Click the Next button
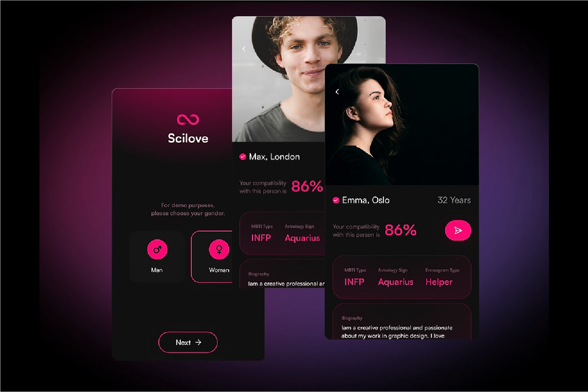Viewport: 588px width, 392px height. [x=188, y=342]
